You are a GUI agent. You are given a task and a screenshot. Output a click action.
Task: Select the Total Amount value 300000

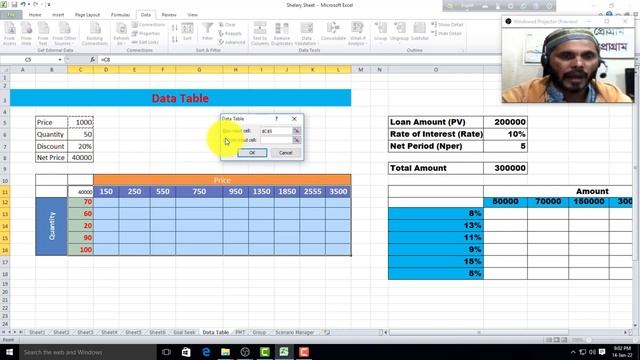(505, 168)
